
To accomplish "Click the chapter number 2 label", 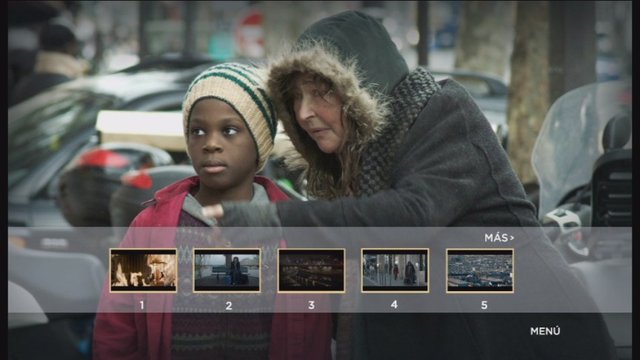I will tap(229, 305).
